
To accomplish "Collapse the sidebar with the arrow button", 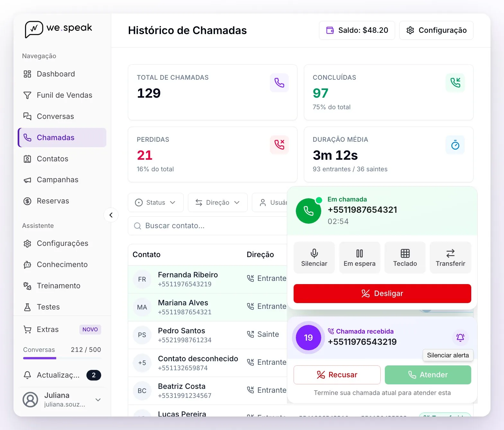I will (111, 215).
